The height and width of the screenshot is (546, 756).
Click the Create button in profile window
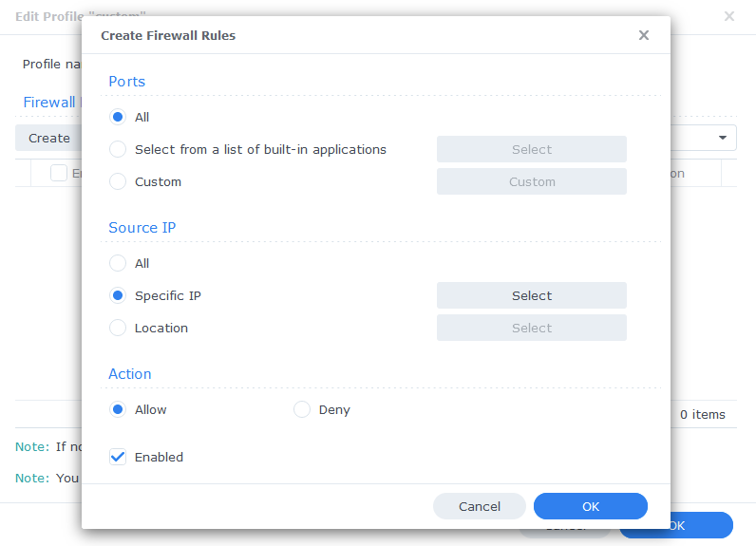(48, 138)
